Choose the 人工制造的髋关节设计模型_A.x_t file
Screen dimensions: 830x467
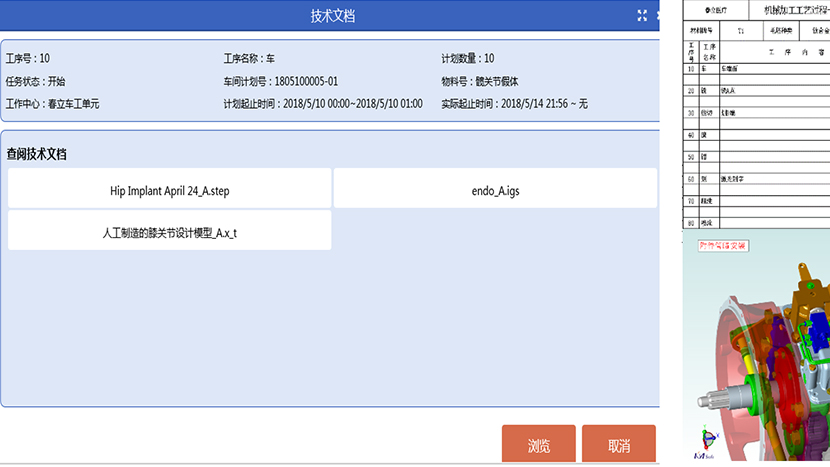[169, 231]
